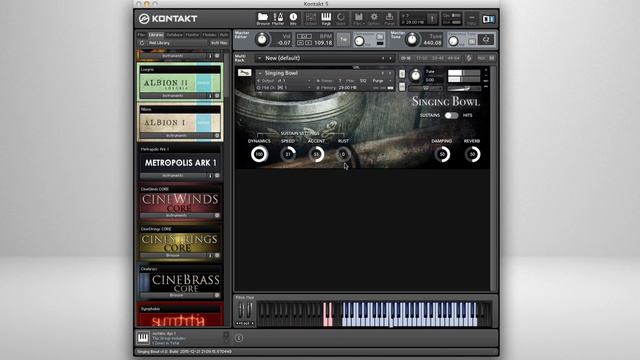Click next multi preset arrow

(x=390, y=58)
